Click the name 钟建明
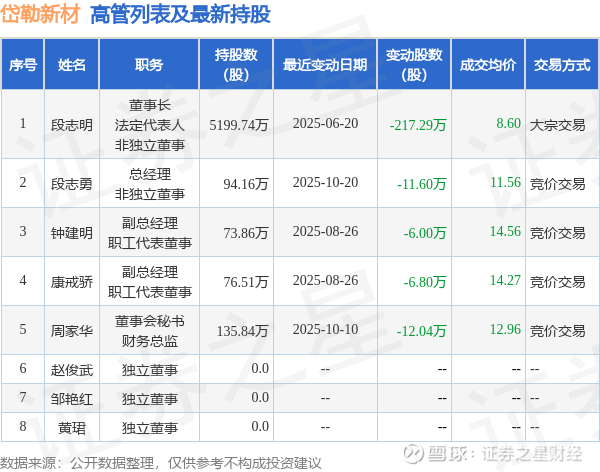 click(72, 233)
